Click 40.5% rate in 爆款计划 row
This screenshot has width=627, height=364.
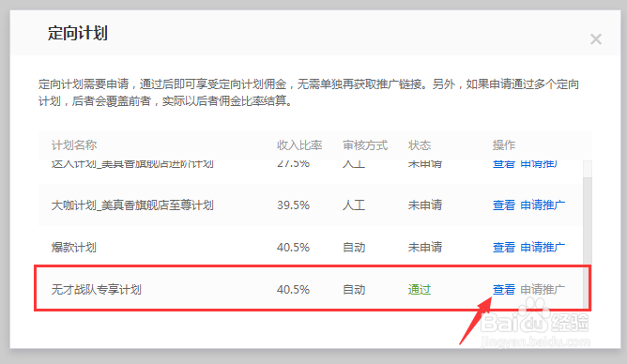pyautogui.click(x=293, y=248)
